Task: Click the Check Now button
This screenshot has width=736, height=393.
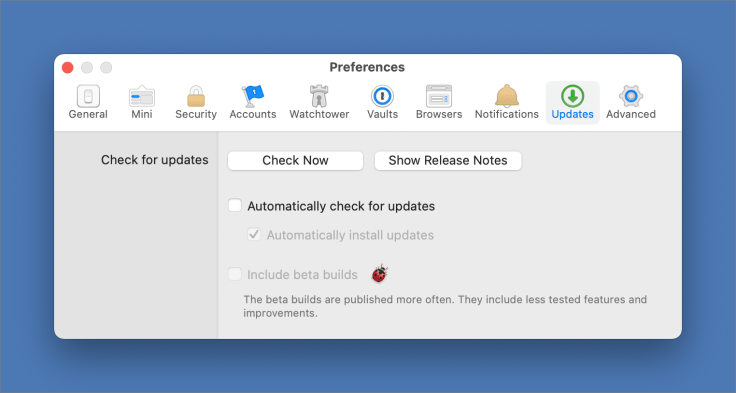Action: pyautogui.click(x=295, y=161)
